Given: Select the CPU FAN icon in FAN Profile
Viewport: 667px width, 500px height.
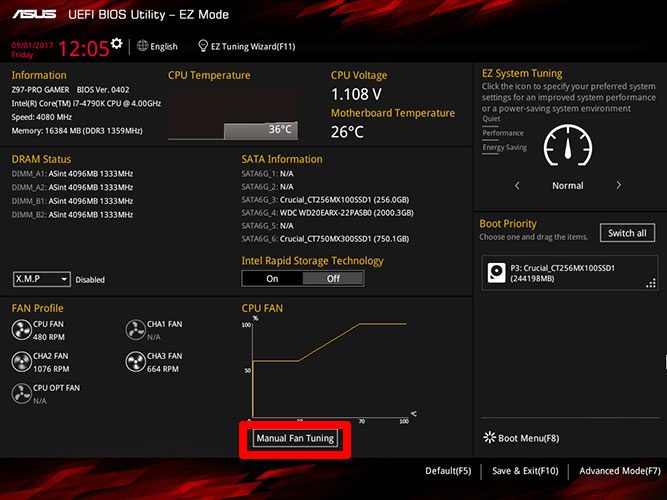Looking at the screenshot, I should (22, 330).
